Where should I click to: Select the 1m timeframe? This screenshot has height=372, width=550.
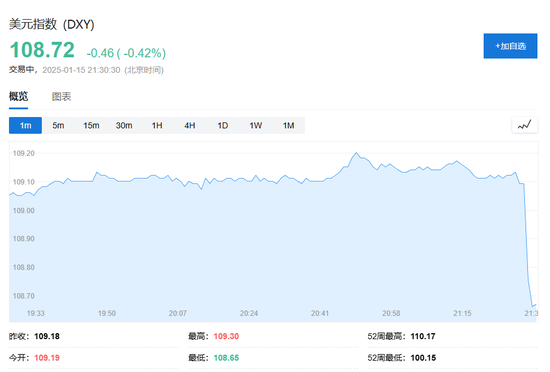coord(25,125)
